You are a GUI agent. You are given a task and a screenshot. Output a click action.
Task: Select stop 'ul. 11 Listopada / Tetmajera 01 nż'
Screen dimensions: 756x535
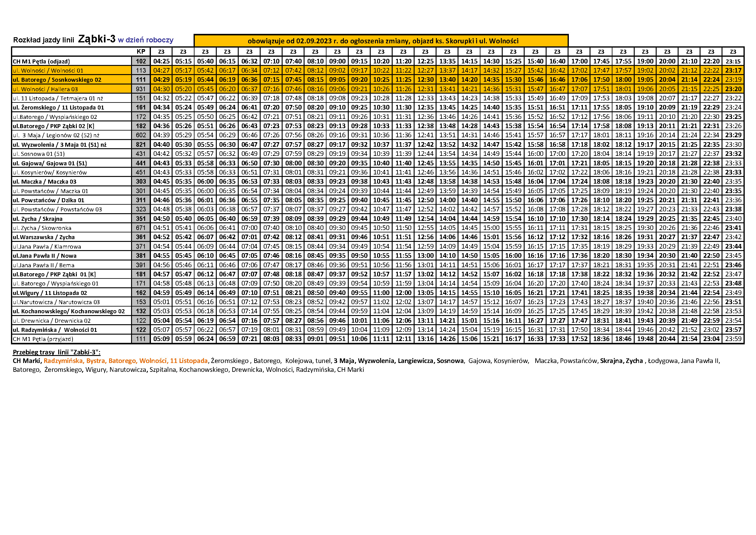(58, 98)
